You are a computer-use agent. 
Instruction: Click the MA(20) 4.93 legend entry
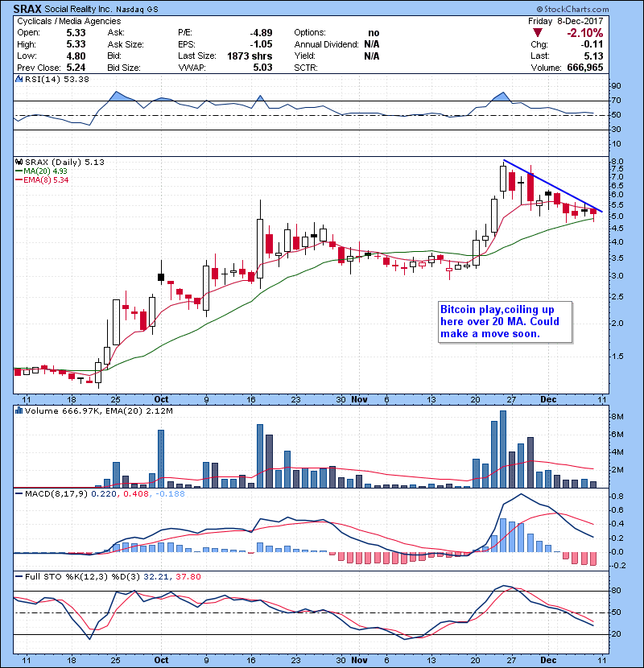coord(41,171)
